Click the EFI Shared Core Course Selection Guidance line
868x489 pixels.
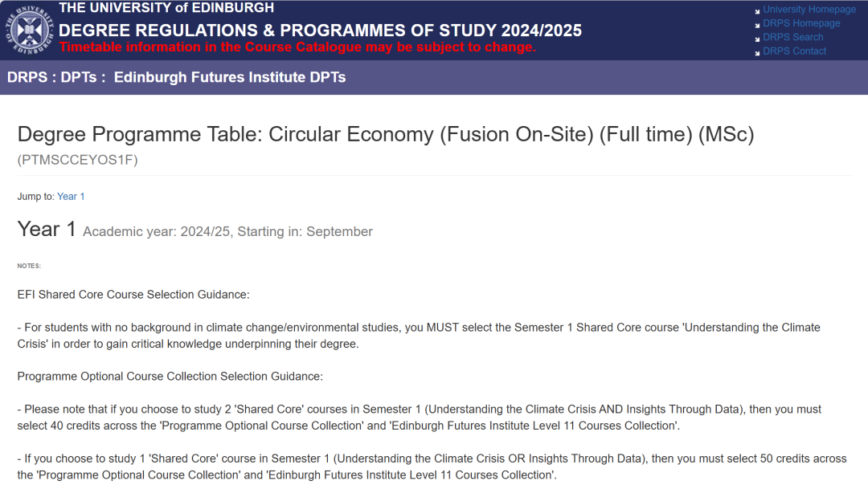pyautogui.click(x=133, y=295)
